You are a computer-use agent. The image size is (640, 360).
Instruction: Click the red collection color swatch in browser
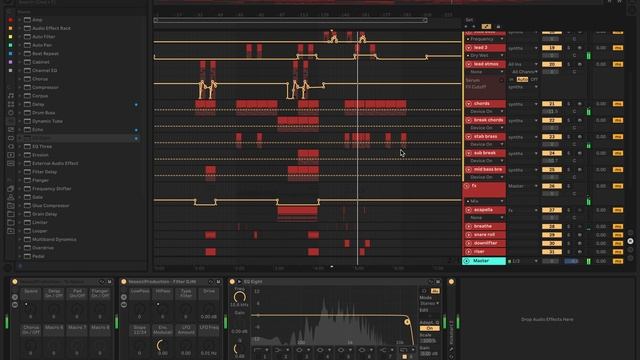tap(10, 20)
